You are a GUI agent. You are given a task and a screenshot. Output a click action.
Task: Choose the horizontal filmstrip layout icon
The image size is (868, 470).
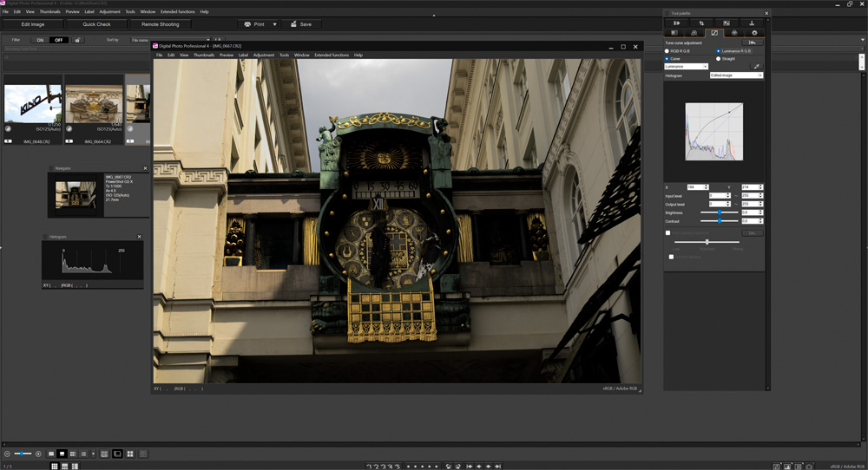65,467
